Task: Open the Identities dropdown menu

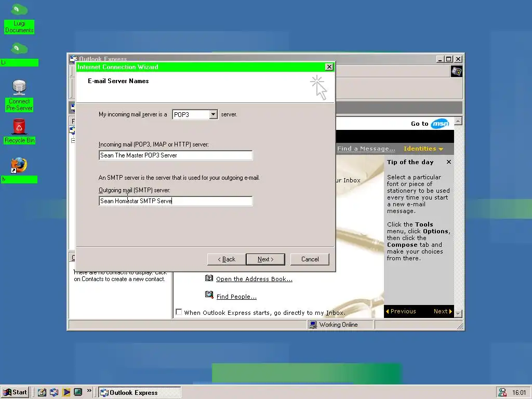Action: (423, 149)
